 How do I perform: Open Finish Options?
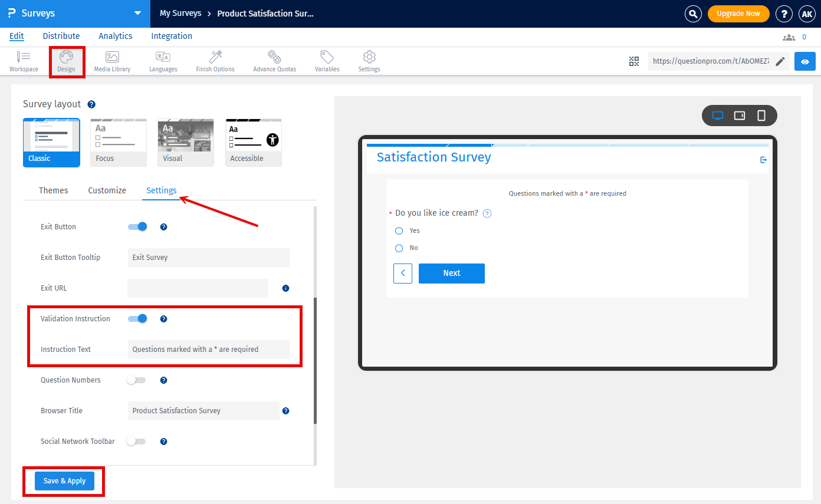pos(215,61)
